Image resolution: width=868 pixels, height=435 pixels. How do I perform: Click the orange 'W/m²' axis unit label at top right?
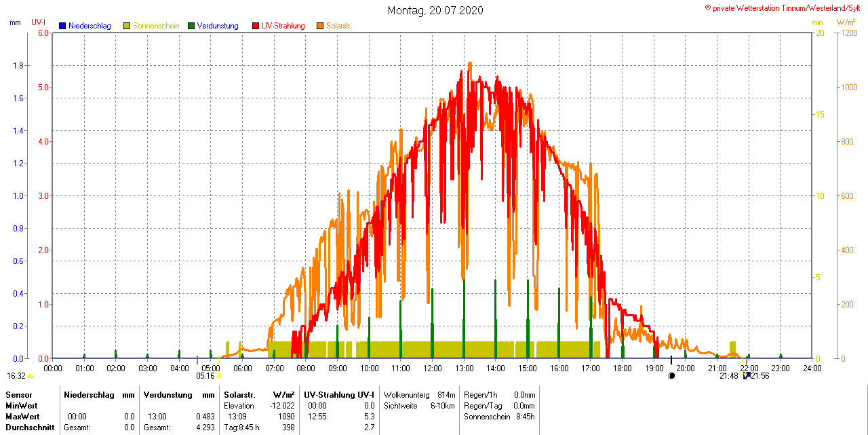(846, 22)
